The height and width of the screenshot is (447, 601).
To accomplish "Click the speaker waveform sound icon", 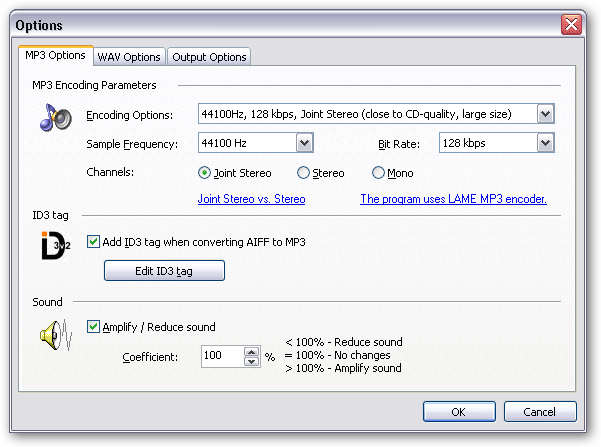I will tap(56, 335).
